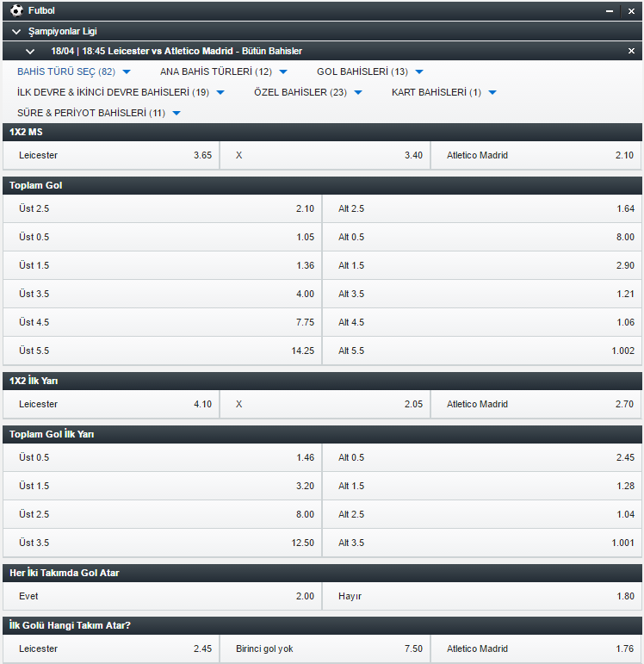Screen dimensions: 644x664
Task: Open ANA BAHİS TÜRLERİ (12) dropdown
Action: click(224, 71)
